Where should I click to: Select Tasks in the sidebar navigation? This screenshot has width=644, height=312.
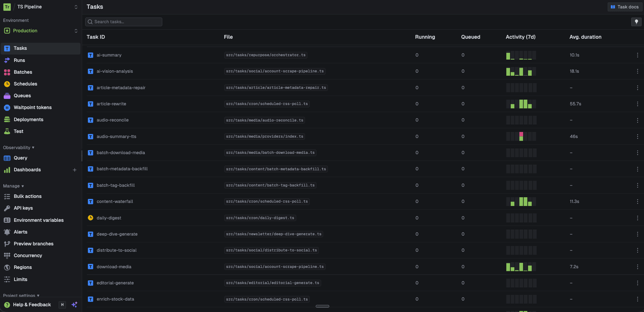coord(20,48)
